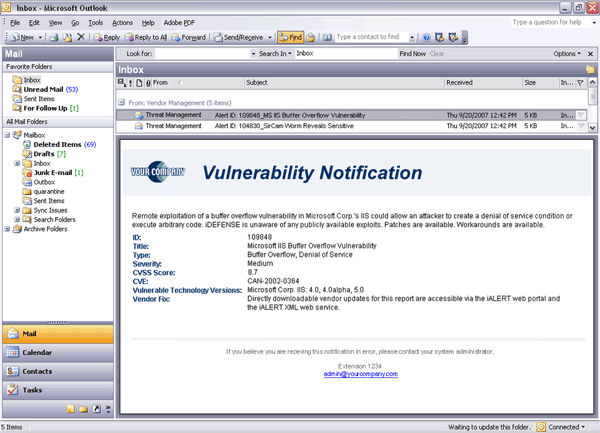This screenshot has width=600, height=433.
Task: Open the SirCam Worm alert message
Action: (x=352, y=126)
